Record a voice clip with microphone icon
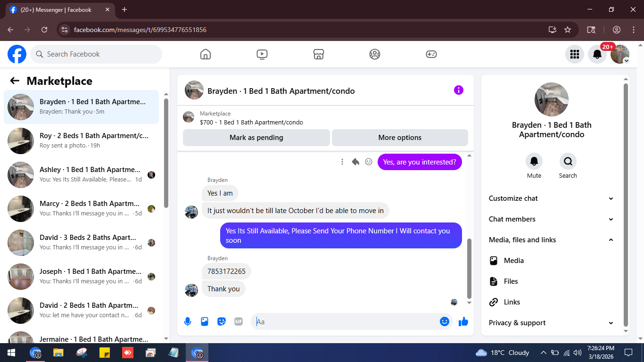This screenshot has width=644, height=362. pos(188,321)
